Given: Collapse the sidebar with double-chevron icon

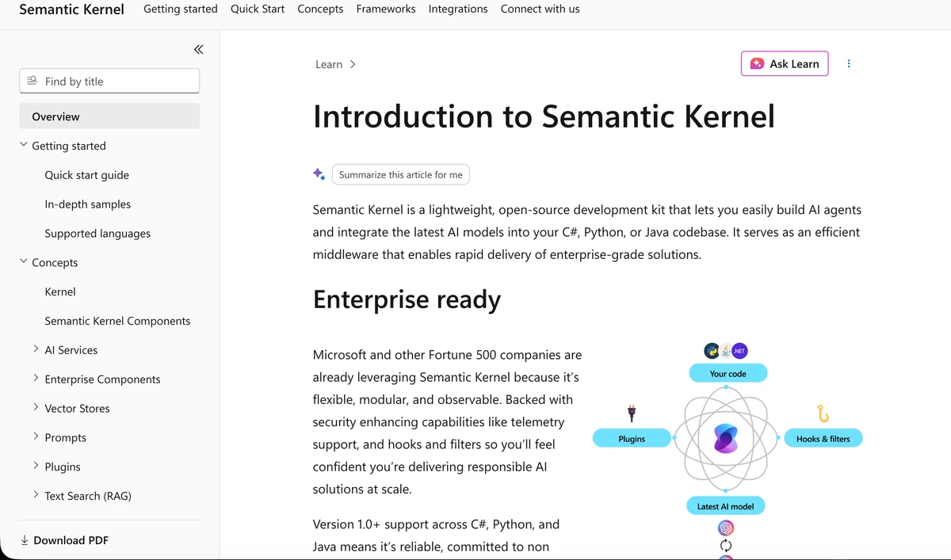Looking at the screenshot, I should coord(198,49).
